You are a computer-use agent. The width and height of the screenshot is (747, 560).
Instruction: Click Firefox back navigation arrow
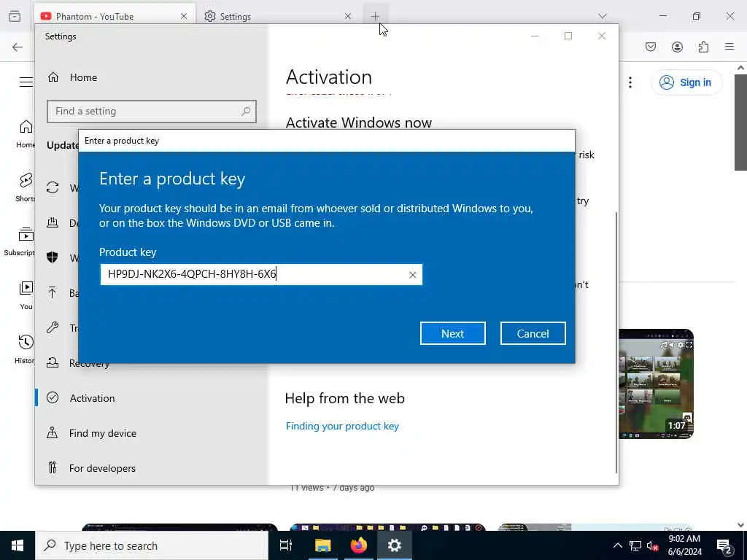pos(18,47)
